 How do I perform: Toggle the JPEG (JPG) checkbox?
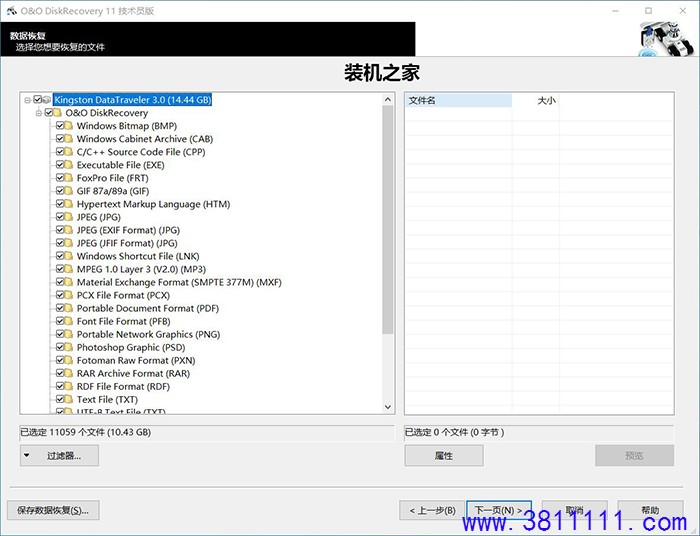(x=60, y=216)
